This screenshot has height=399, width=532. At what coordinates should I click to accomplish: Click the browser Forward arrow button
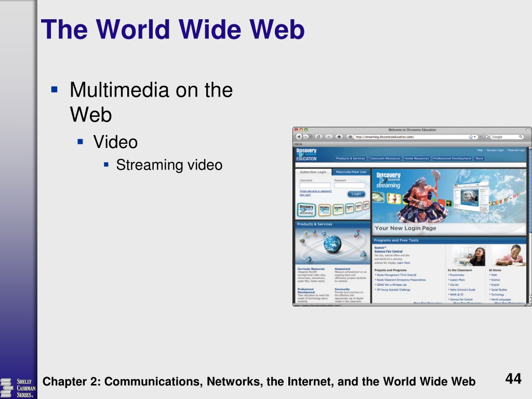click(306, 137)
